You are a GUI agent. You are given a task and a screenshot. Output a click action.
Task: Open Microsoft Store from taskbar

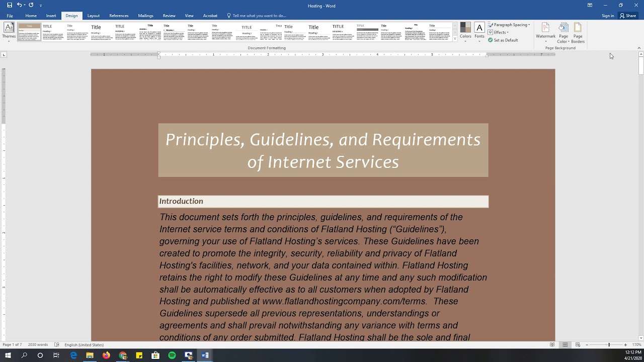click(x=155, y=355)
